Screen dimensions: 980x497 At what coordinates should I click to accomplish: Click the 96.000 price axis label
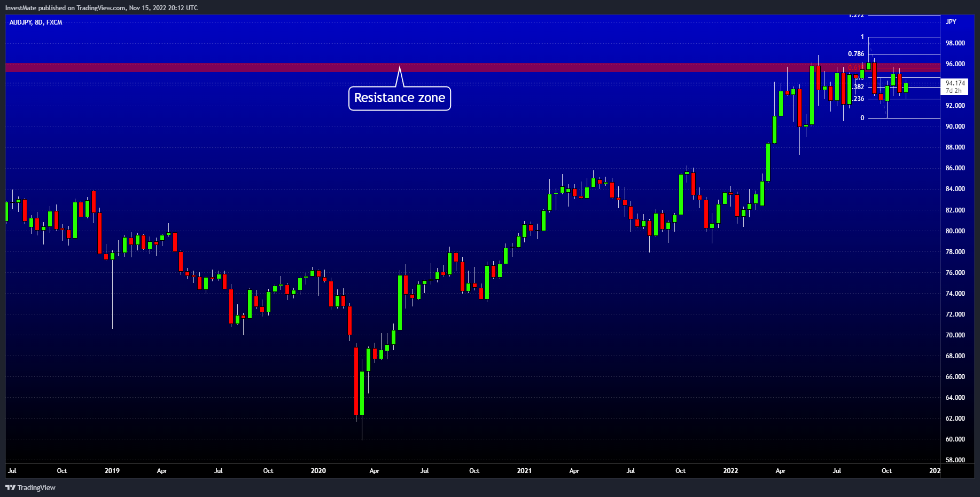point(955,64)
